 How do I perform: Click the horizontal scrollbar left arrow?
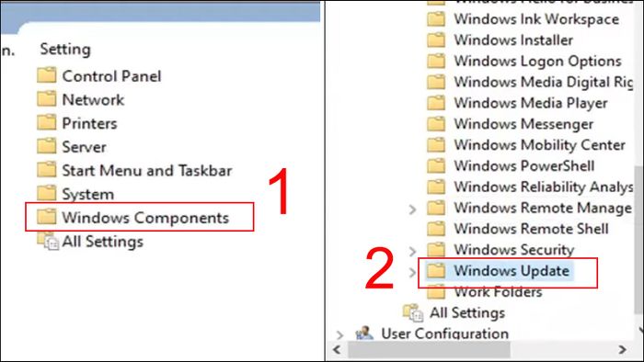click(337, 350)
